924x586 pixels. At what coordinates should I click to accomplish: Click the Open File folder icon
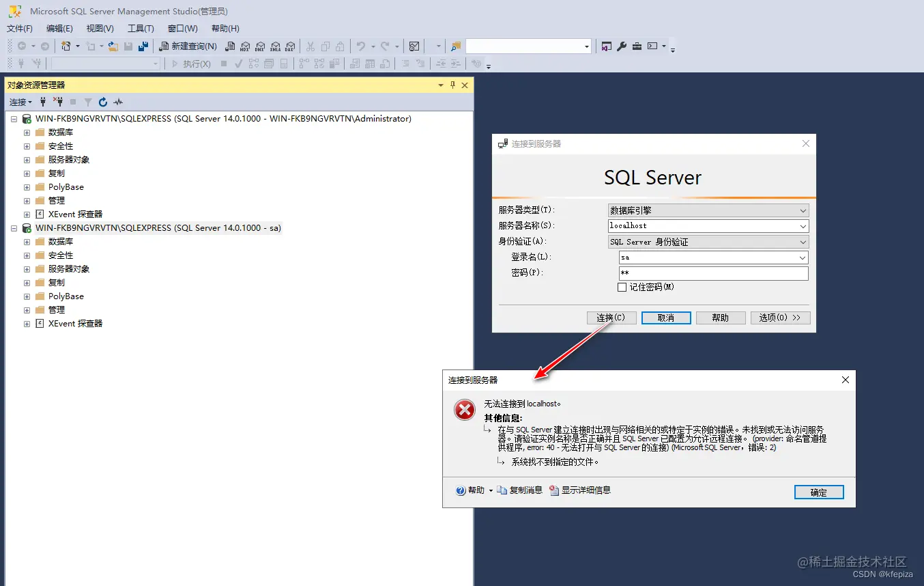click(113, 46)
